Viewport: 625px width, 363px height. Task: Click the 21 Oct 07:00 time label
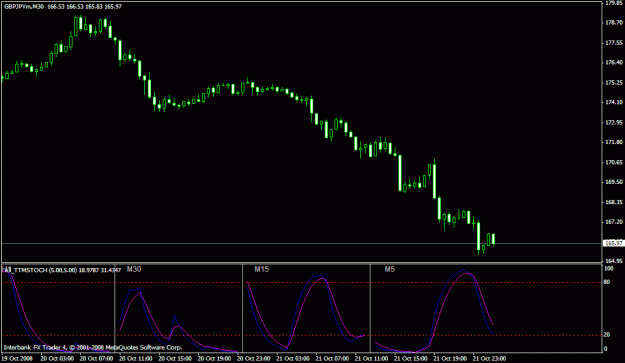tap(332, 359)
